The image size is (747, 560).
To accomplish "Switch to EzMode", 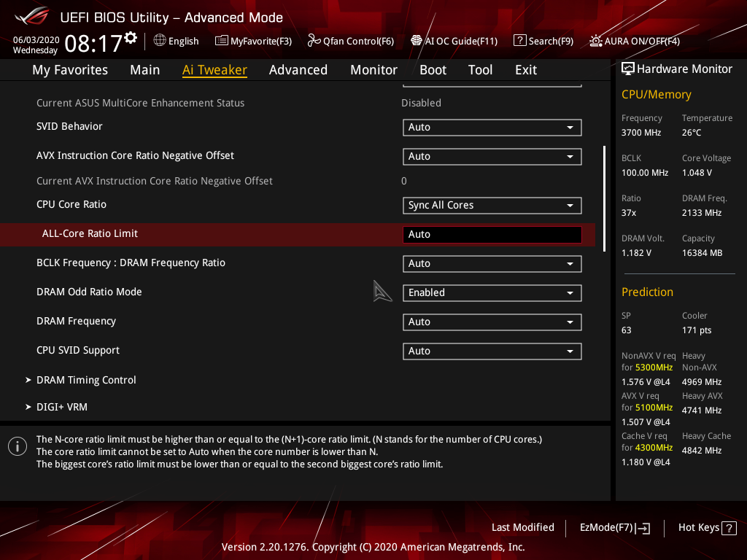I will (614, 527).
